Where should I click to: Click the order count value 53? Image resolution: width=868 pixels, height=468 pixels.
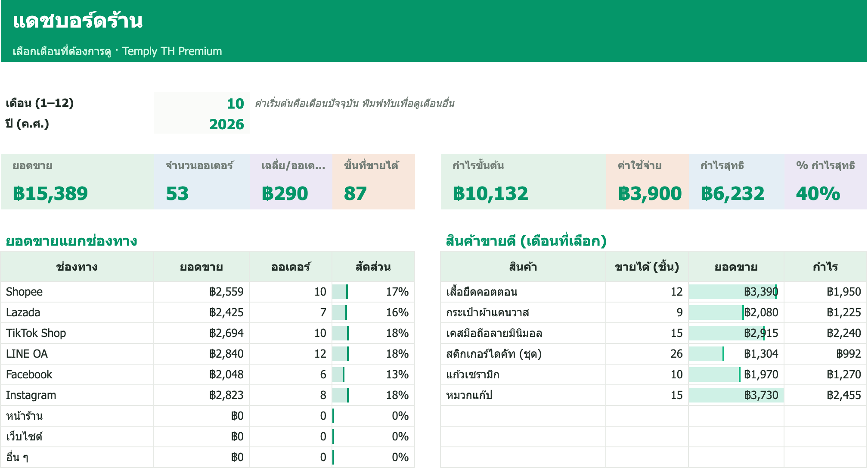177,193
